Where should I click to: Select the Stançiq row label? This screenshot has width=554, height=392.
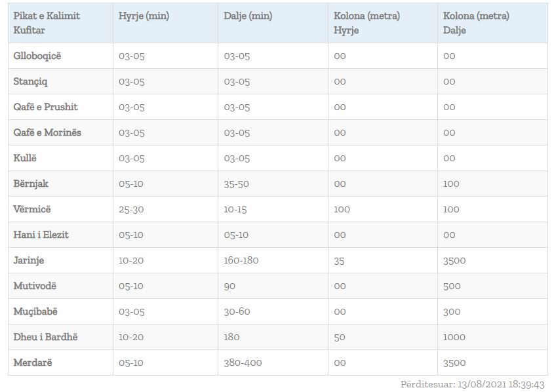coord(31,81)
